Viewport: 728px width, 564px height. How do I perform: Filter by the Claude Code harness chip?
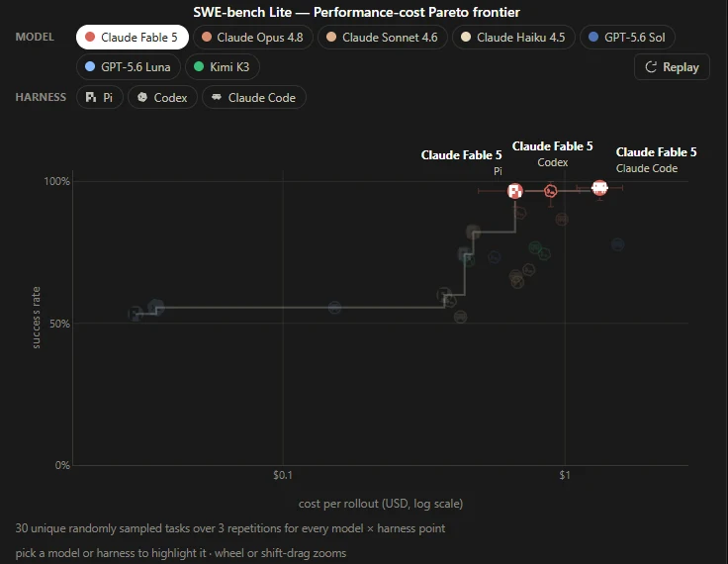254,98
